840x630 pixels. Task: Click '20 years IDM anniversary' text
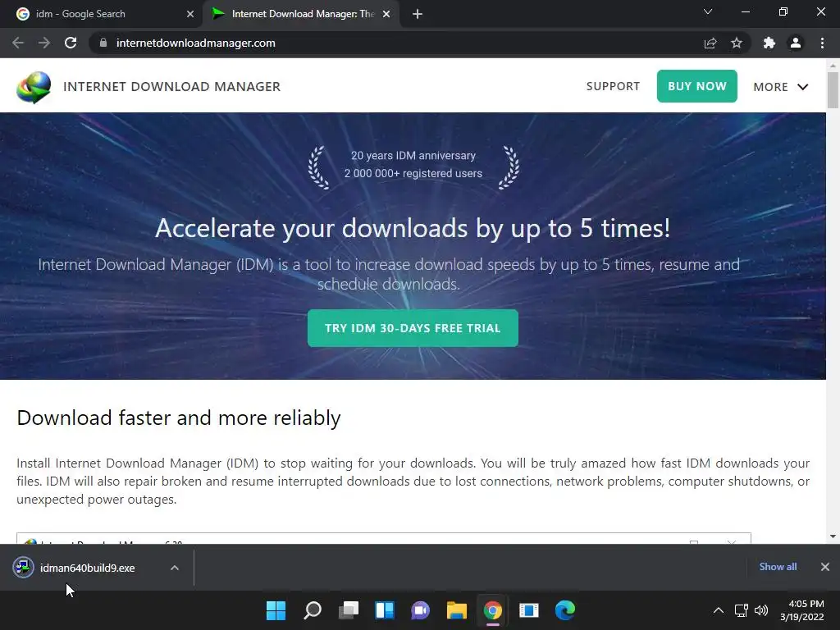coord(413,155)
